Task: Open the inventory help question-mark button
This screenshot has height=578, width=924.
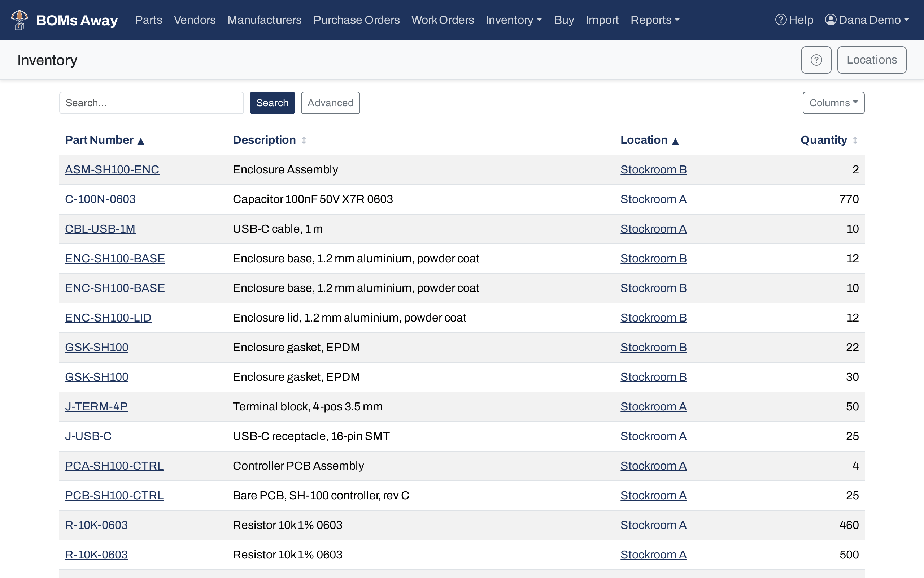Action: 816,60
